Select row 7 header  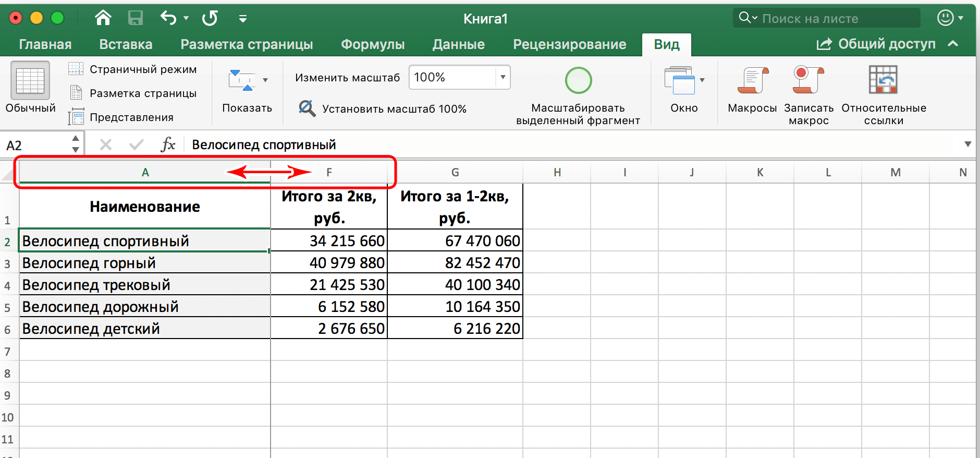coord(9,351)
